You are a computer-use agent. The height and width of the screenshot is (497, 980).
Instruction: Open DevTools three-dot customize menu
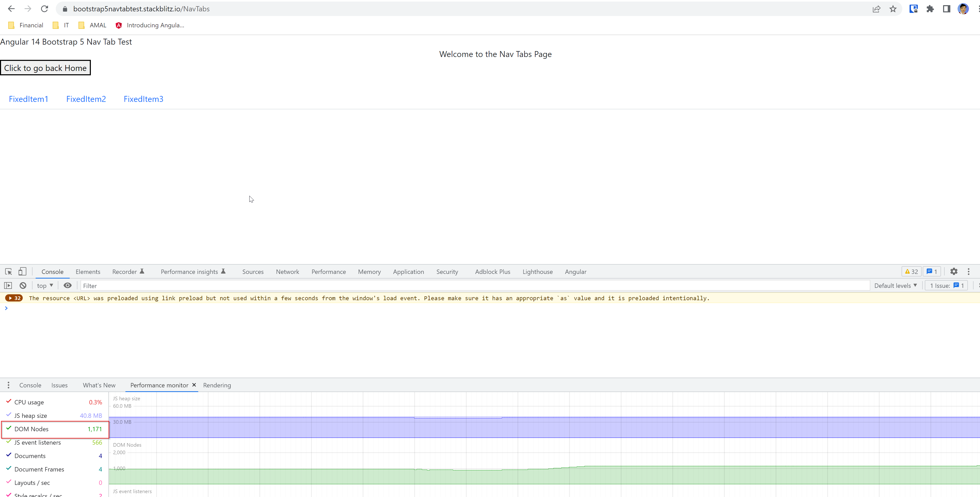point(969,272)
